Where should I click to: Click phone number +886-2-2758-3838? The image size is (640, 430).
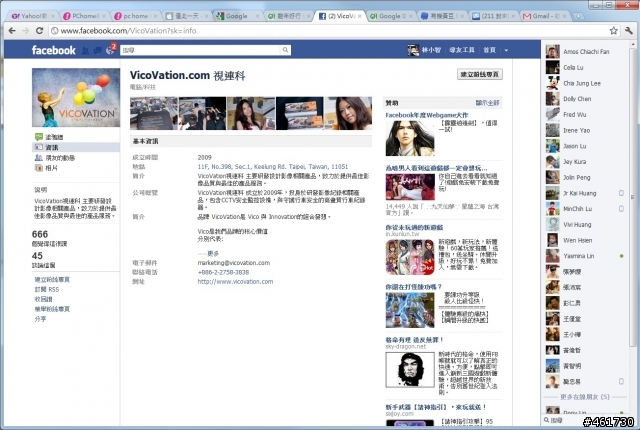click(x=223, y=272)
